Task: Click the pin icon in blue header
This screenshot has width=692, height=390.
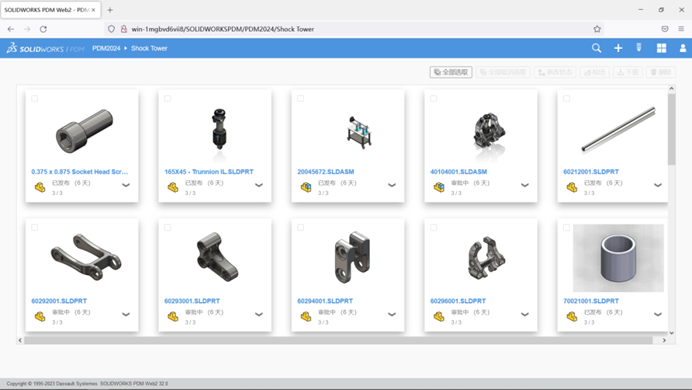Action: coord(639,48)
